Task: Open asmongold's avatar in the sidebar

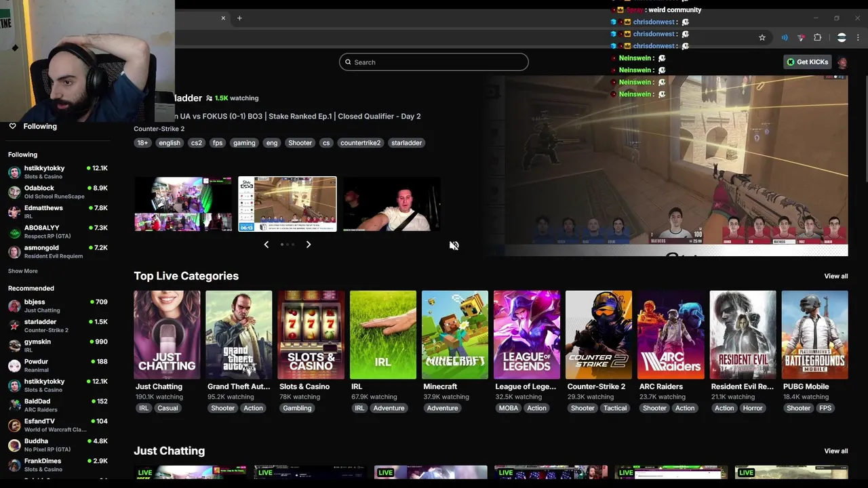Action: 14,251
